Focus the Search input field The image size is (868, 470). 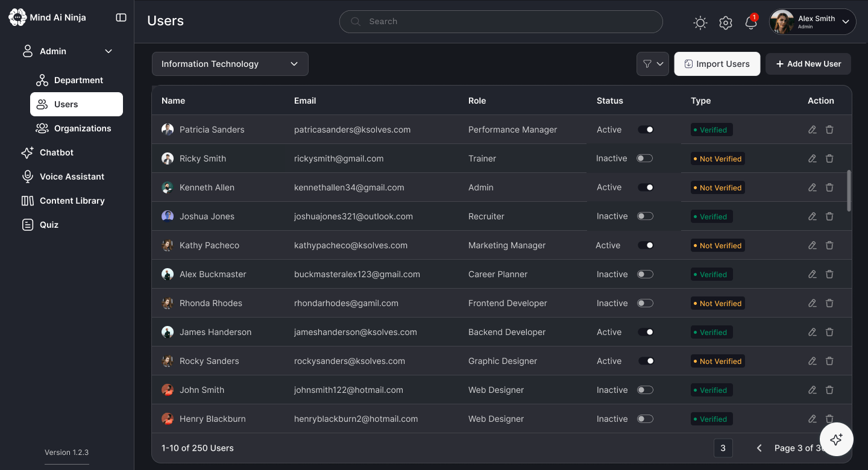click(x=501, y=22)
